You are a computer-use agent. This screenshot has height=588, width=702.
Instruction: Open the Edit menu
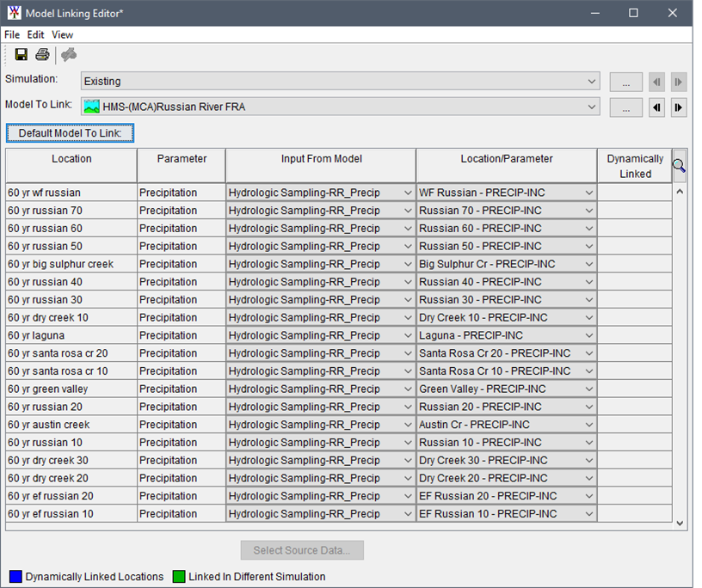coord(35,34)
